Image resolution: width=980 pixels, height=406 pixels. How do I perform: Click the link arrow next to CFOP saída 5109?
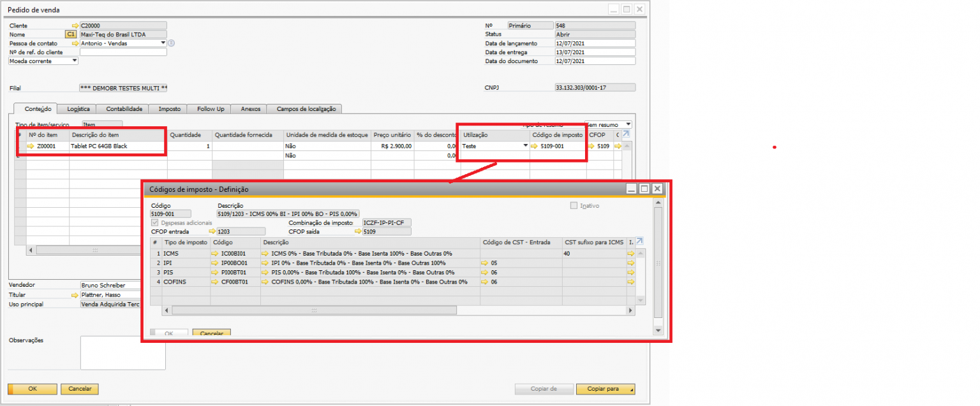coord(358,231)
